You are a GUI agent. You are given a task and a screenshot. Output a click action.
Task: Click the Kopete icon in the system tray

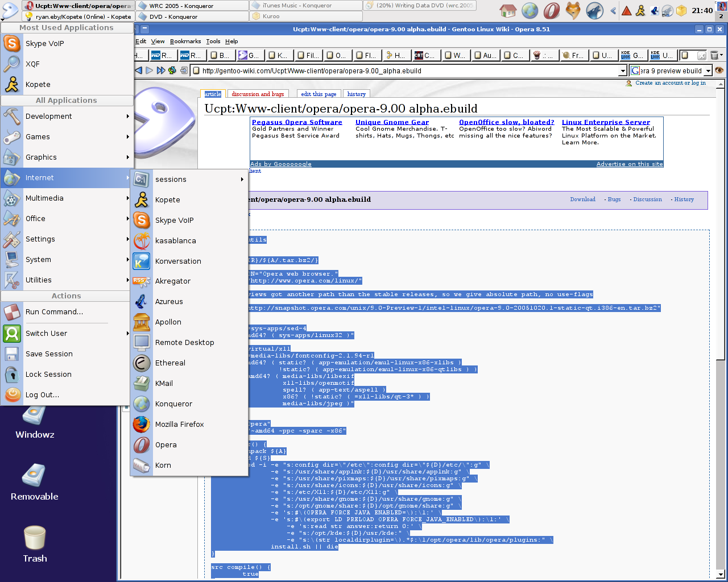pyautogui.click(x=640, y=10)
